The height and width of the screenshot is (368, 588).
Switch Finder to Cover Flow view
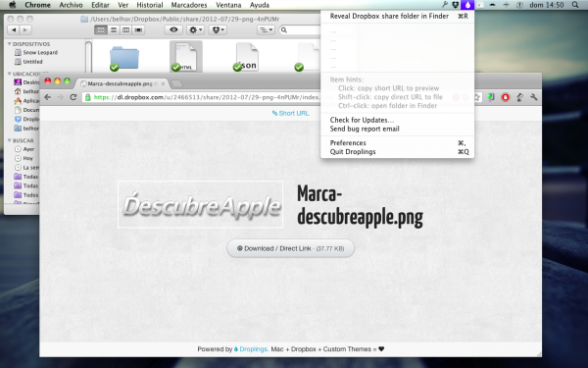[138, 29]
